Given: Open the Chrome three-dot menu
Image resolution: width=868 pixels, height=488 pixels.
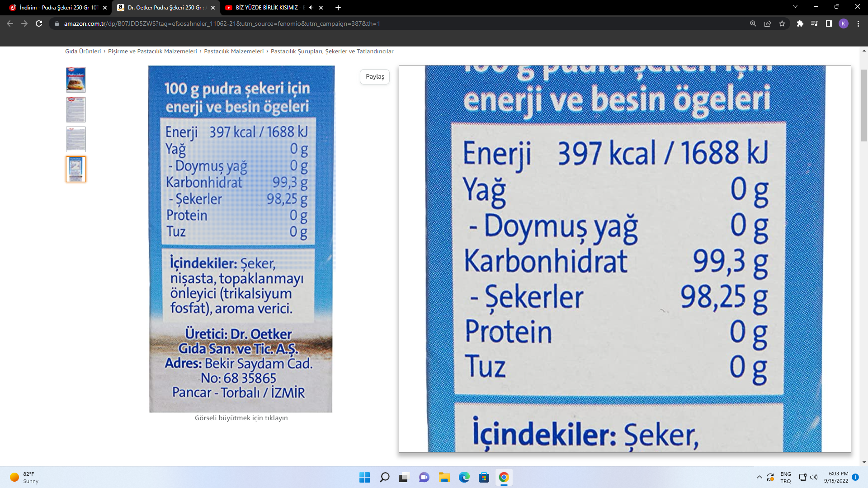Looking at the screenshot, I should [858, 23].
